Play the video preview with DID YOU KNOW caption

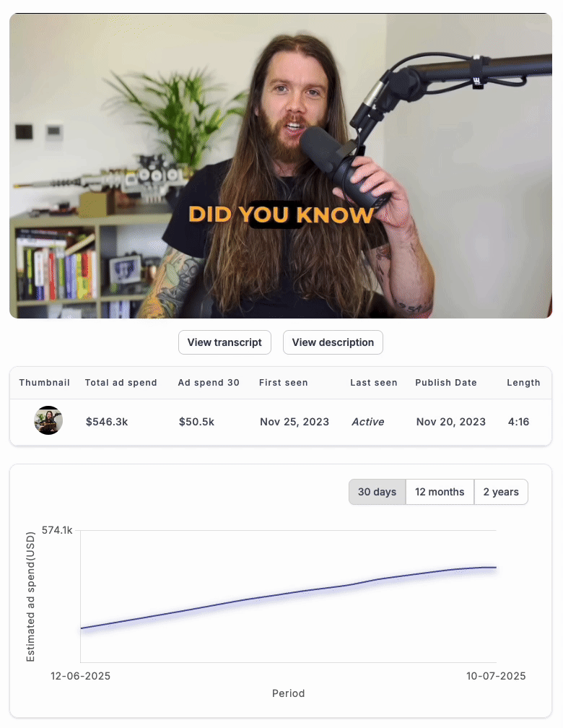coord(281,166)
